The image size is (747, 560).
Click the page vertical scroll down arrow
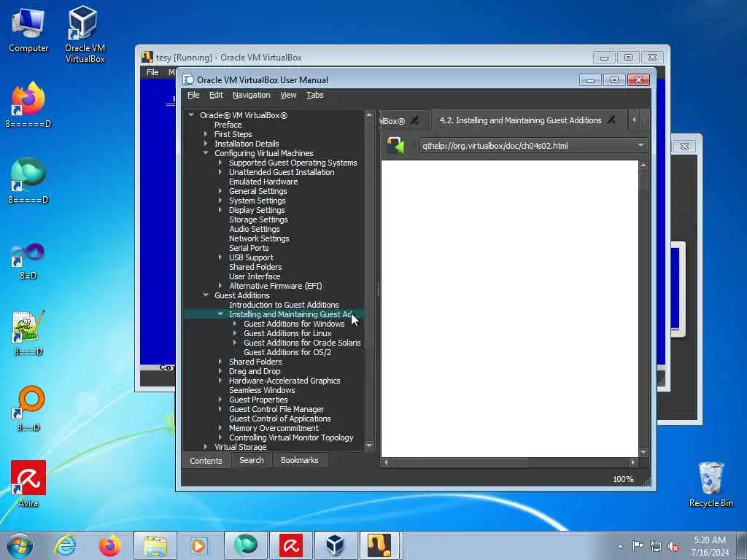coord(643,452)
